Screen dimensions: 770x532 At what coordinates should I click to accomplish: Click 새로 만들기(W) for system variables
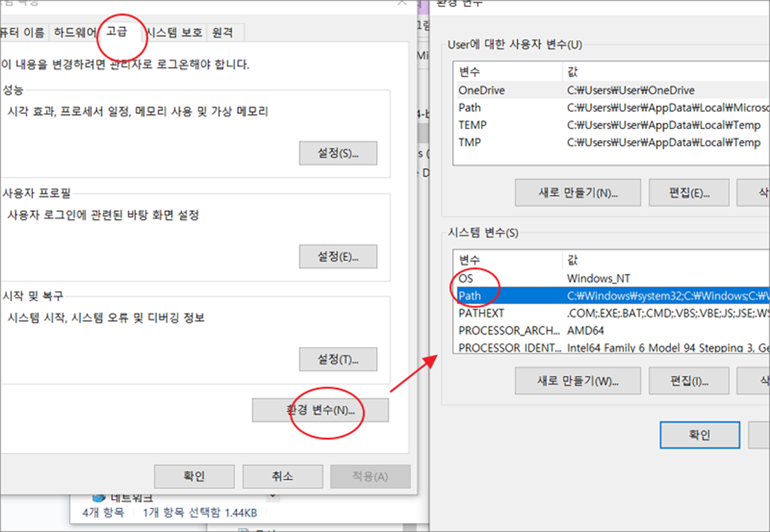(x=578, y=381)
